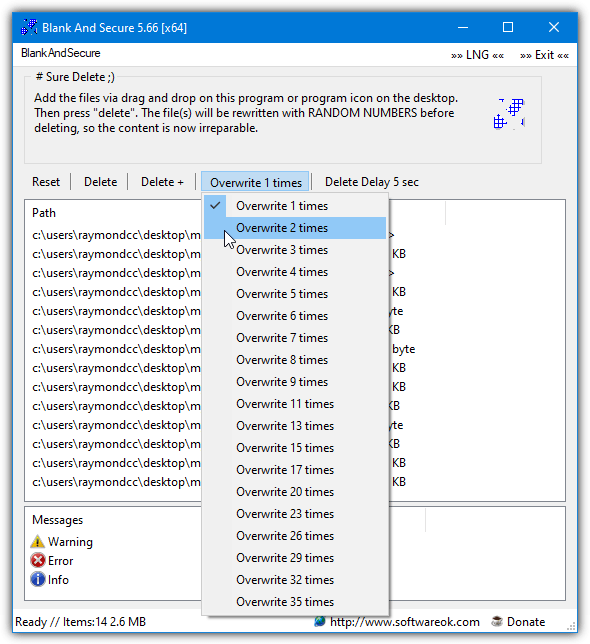Click the Donate link
The width and height of the screenshot is (590, 644).
point(526,622)
